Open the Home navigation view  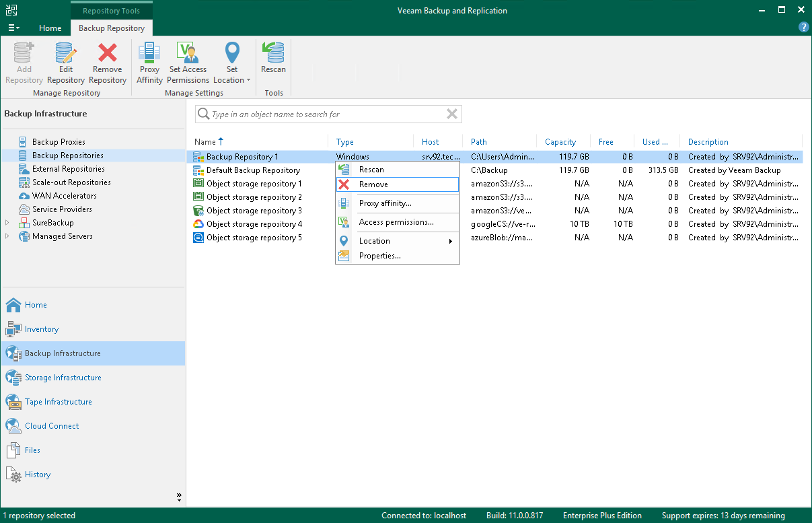(x=93, y=305)
